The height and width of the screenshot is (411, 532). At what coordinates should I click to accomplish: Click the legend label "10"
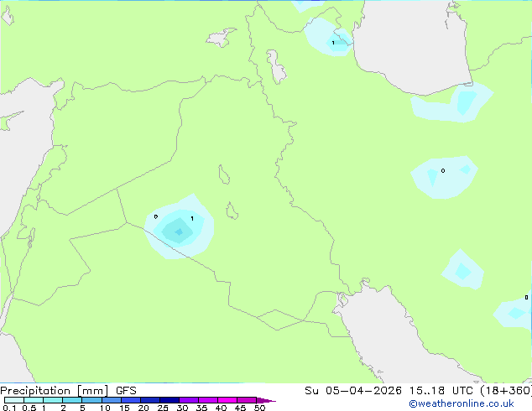105,408
